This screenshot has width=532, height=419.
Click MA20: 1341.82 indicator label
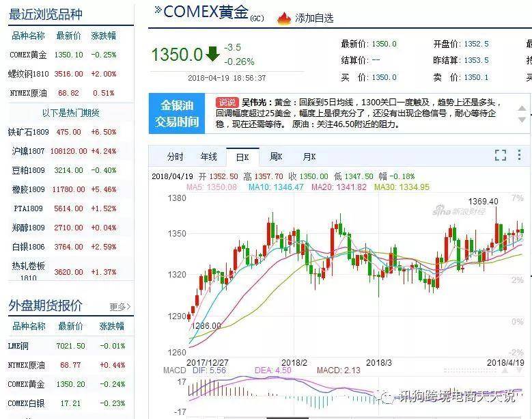[339, 187]
